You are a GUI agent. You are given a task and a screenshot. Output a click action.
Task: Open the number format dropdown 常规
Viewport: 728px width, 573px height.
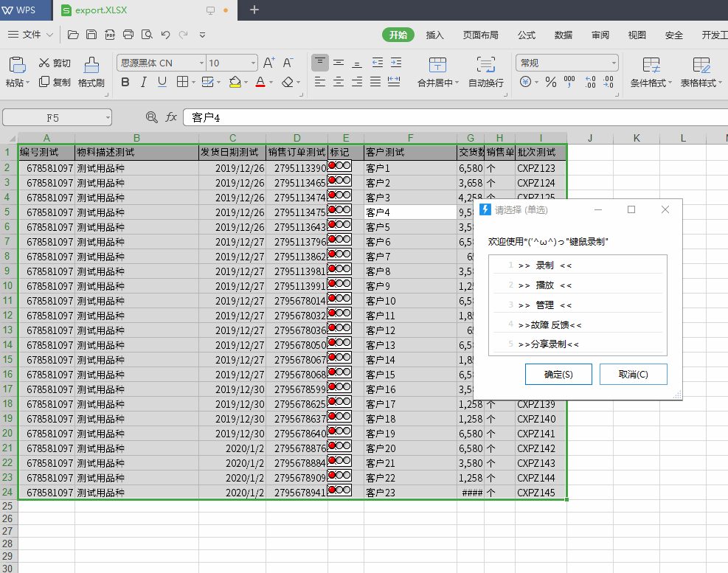614,63
